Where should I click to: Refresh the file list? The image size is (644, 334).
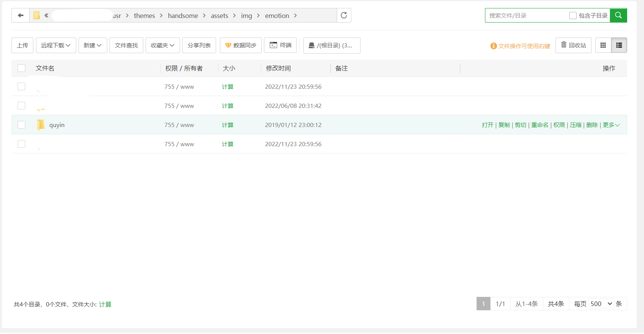click(x=344, y=15)
